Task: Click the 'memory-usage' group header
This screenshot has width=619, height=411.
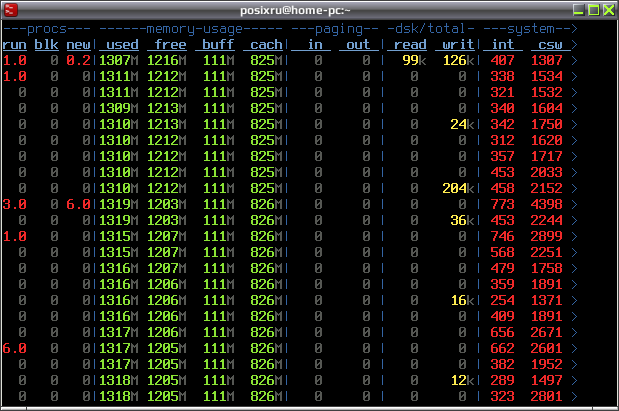Action: point(194,29)
